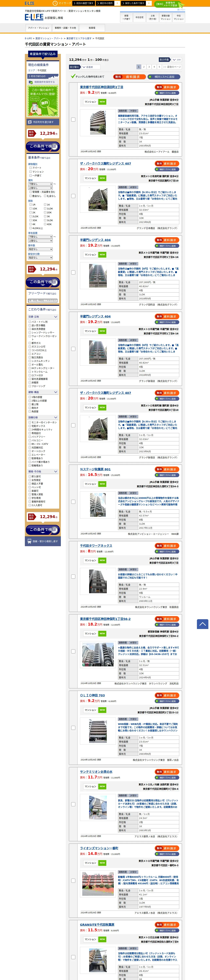Switch to 駐車場 tab

(x=92, y=28)
